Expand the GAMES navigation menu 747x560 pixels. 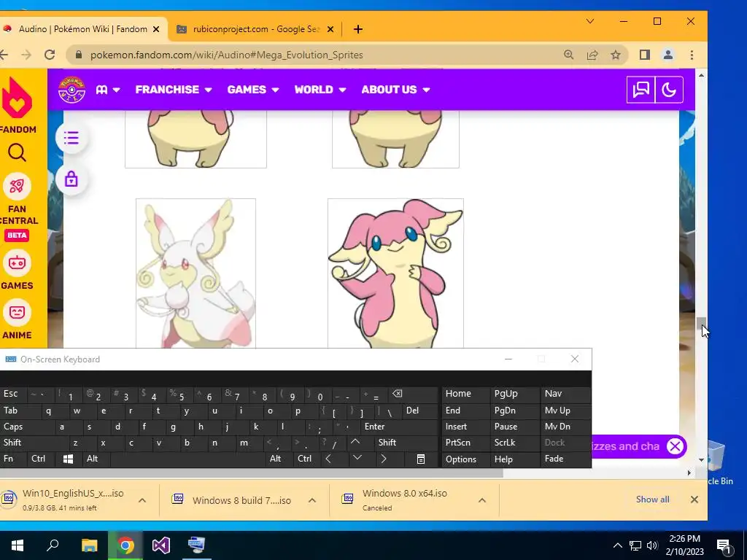pos(253,90)
